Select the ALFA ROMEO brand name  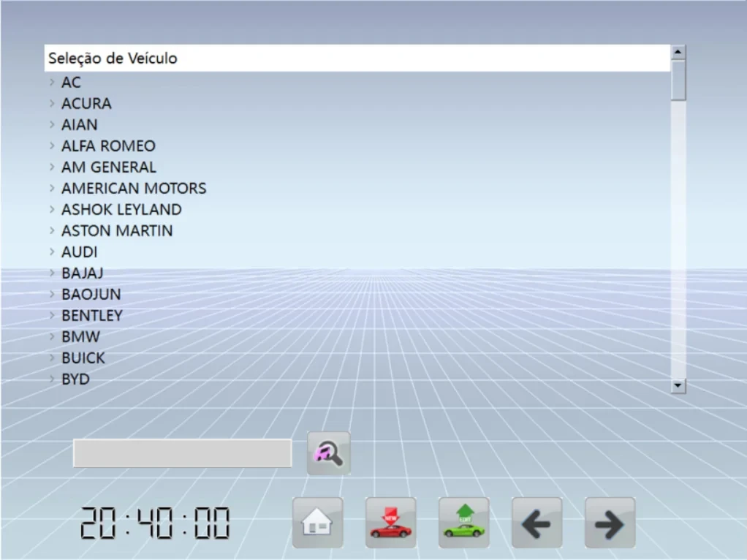tap(109, 145)
